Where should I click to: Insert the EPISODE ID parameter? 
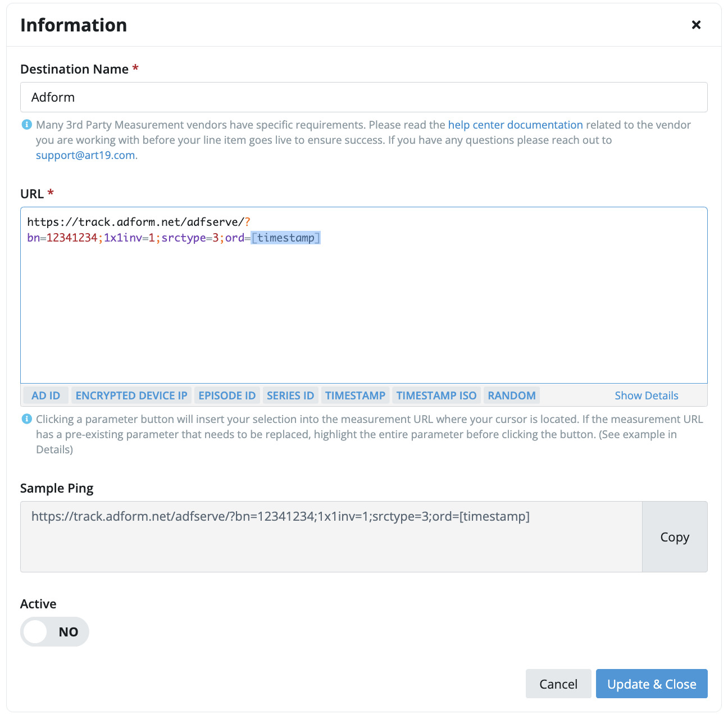[227, 395]
